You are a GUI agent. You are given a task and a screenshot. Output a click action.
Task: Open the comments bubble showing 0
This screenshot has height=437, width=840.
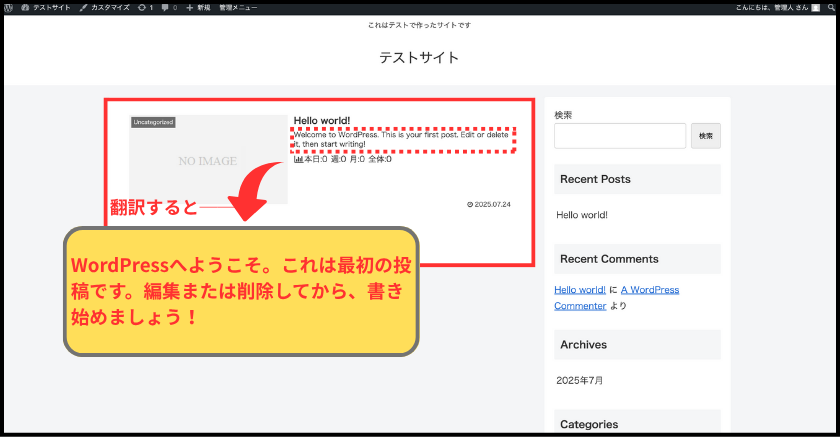(x=169, y=7)
